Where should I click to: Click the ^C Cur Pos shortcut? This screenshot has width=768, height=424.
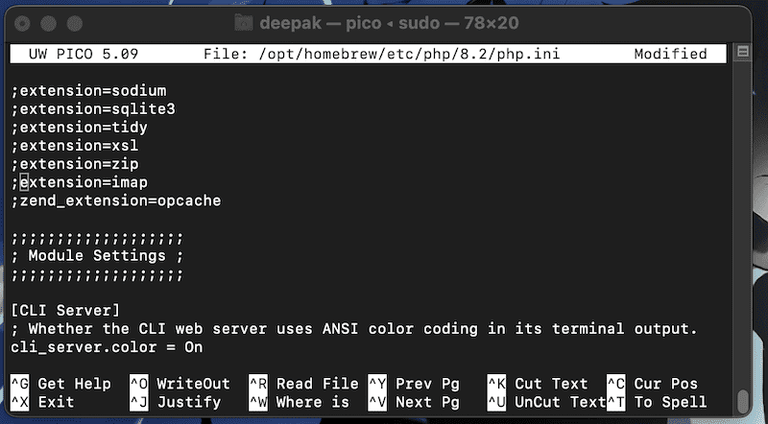tap(652, 383)
